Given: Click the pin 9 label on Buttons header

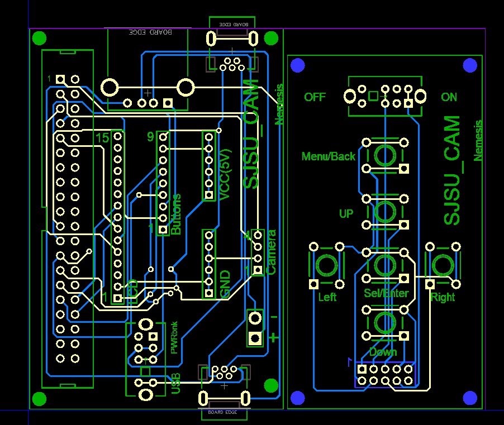Looking at the screenshot, I should (150, 137).
